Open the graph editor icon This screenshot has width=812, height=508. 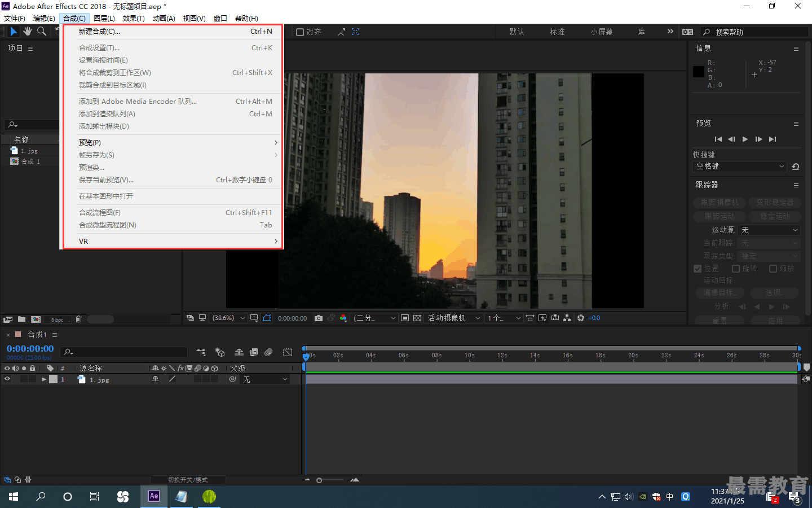tap(288, 352)
